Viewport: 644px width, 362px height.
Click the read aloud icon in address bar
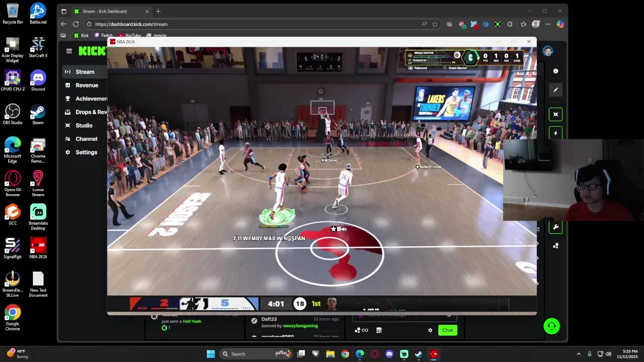(424, 24)
